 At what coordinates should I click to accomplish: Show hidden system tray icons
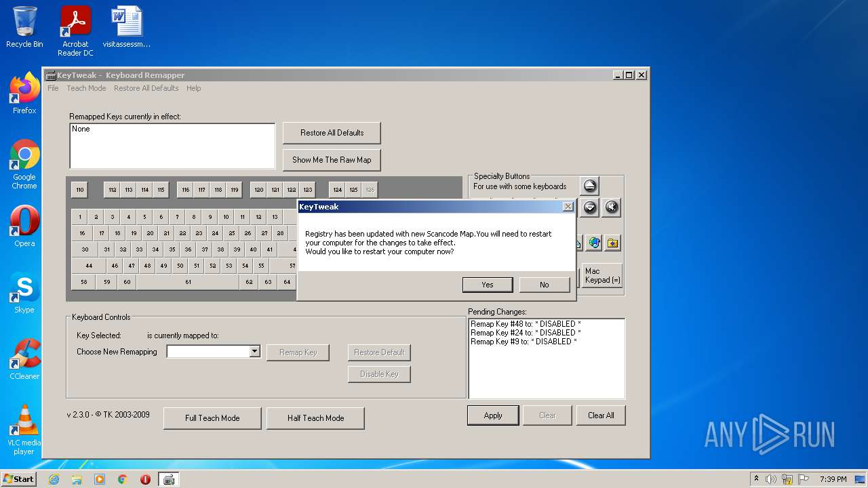(756, 479)
